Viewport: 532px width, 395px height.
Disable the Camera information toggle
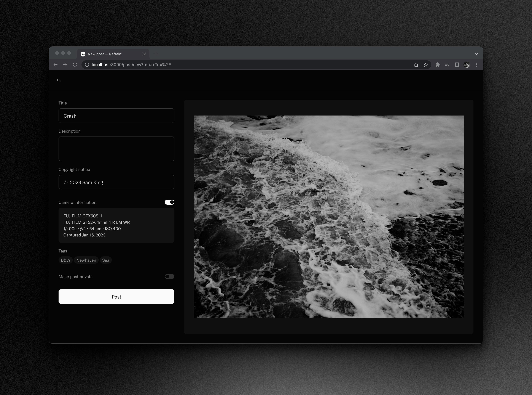[169, 202]
